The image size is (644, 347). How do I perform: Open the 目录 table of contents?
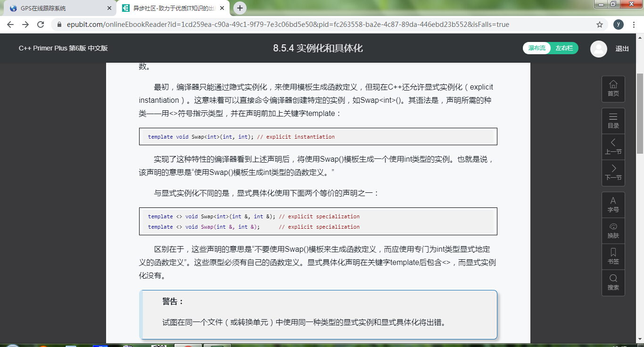point(613,121)
